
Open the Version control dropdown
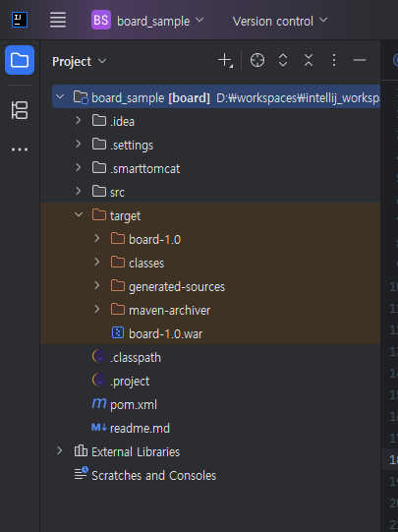tap(280, 21)
